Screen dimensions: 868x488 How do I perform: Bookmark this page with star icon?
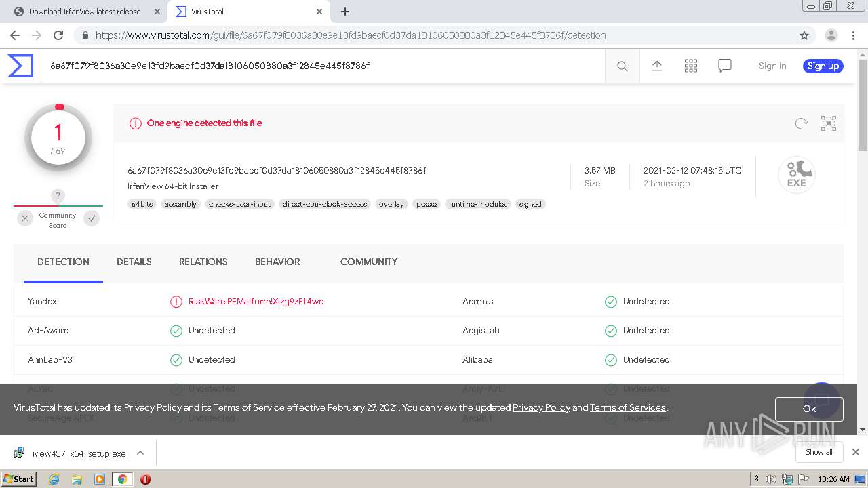coord(804,35)
